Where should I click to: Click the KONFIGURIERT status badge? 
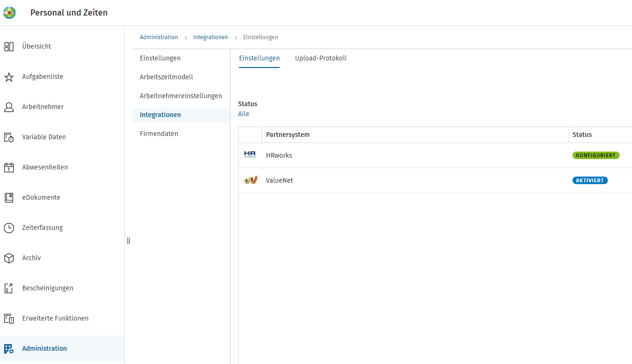[596, 155]
